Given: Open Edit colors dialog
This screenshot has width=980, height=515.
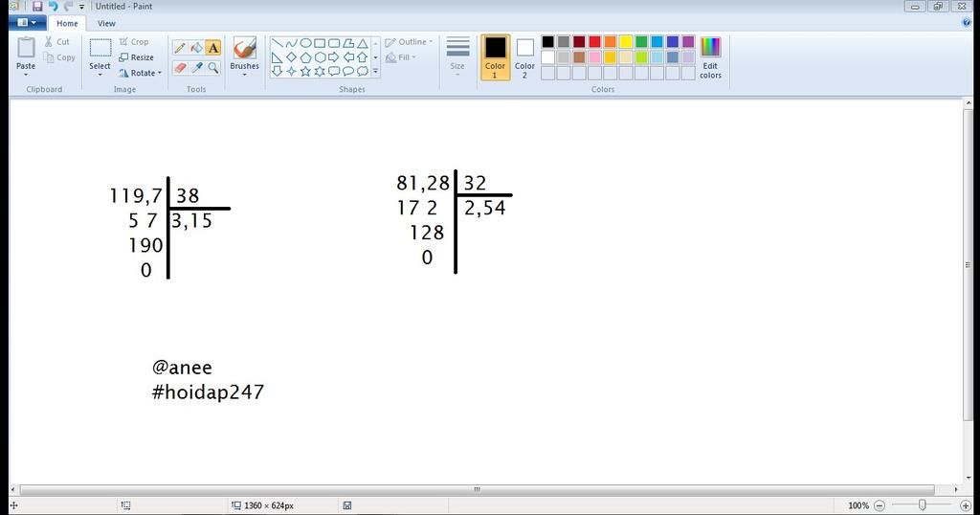Looking at the screenshot, I should click(711, 57).
